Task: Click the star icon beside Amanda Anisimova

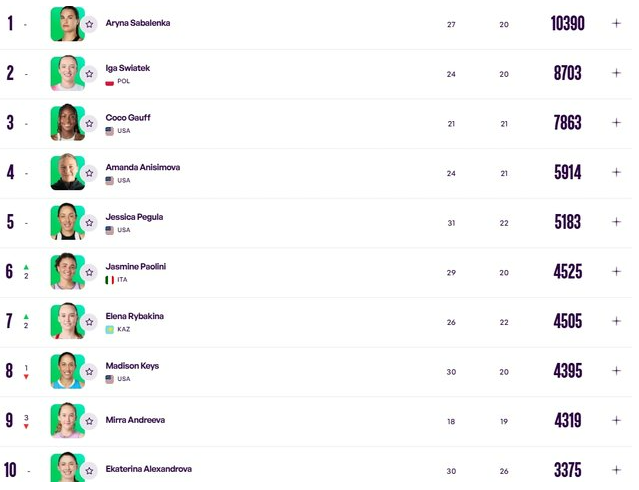Action: tap(89, 173)
